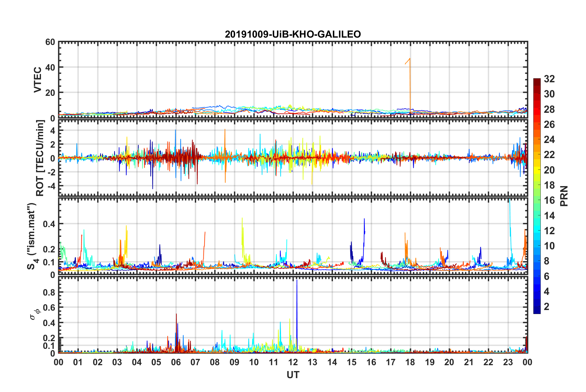
Task: Click colorbar tick label 30
Action: (x=549, y=94)
